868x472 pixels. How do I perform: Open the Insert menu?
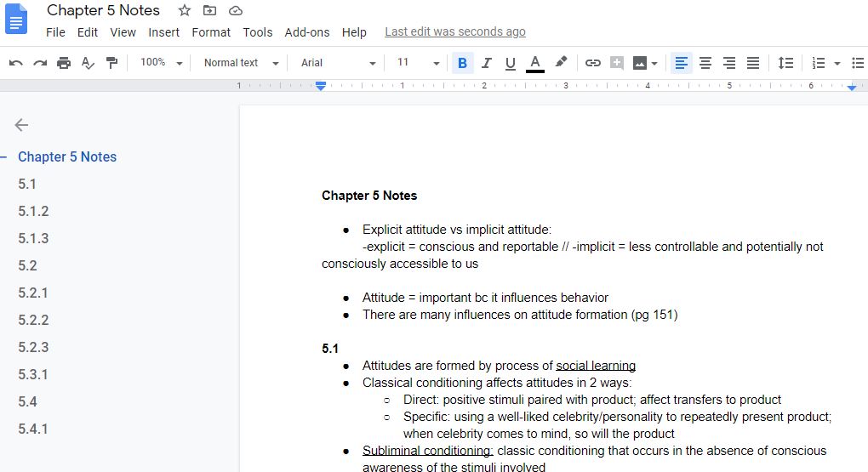click(x=164, y=32)
